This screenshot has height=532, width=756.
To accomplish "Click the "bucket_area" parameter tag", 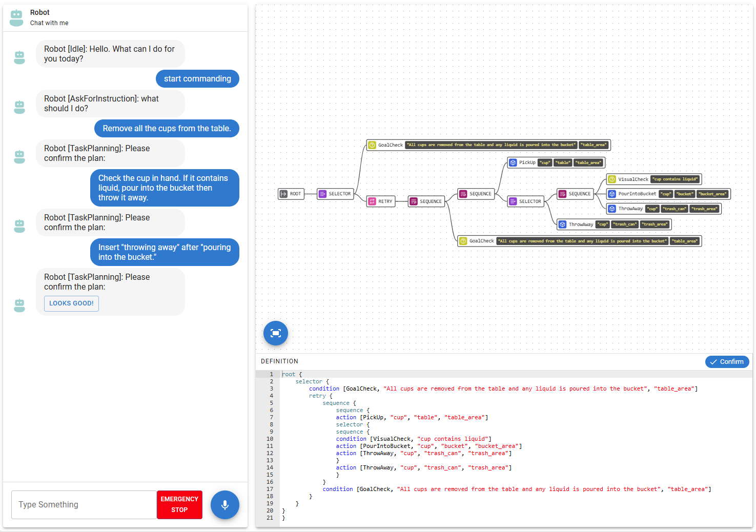I will coord(712,194).
